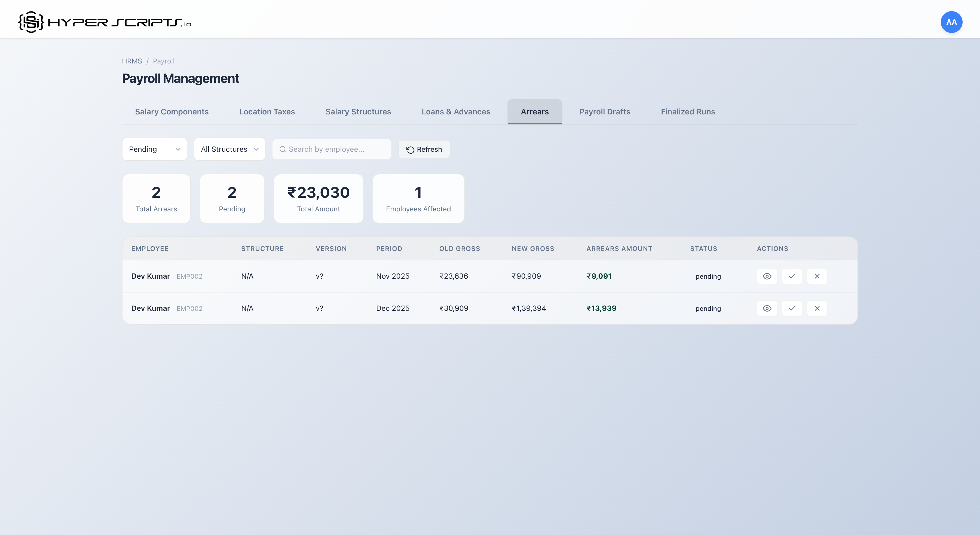Click the Refresh button
This screenshot has width=980, height=535.
coord(424,149)
